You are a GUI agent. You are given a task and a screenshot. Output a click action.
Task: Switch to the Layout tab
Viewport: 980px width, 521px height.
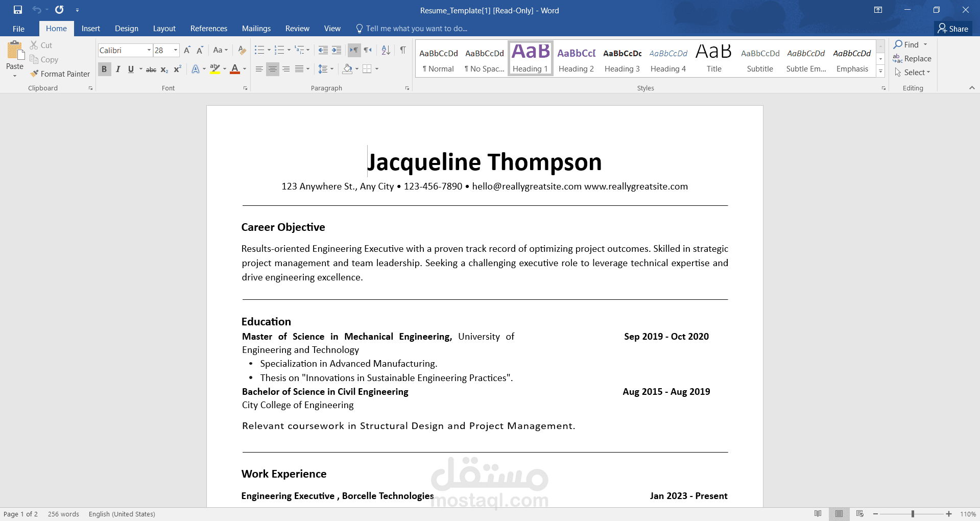164,29
